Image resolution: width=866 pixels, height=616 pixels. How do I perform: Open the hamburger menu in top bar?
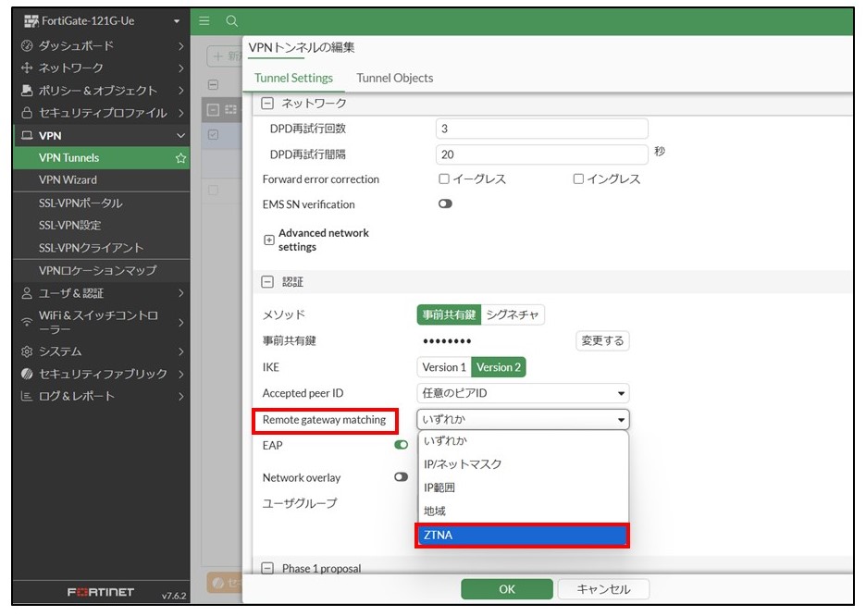point(204,21)
